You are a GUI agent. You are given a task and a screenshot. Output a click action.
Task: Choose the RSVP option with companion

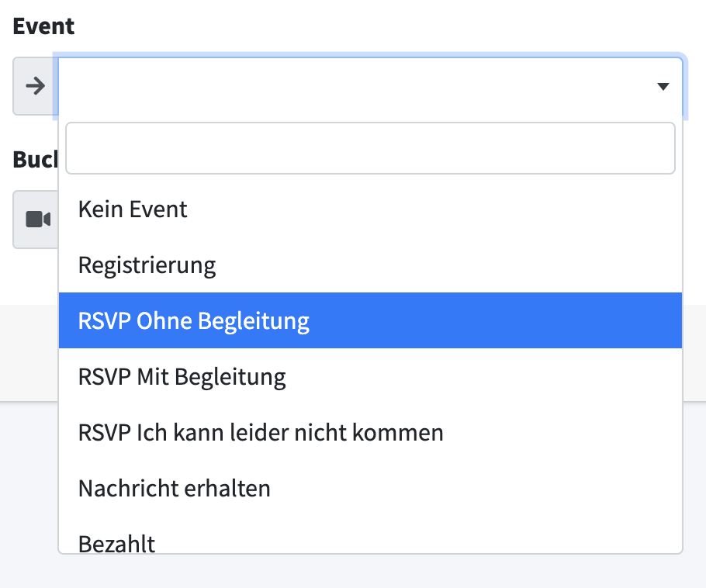[x=182, y=377]
